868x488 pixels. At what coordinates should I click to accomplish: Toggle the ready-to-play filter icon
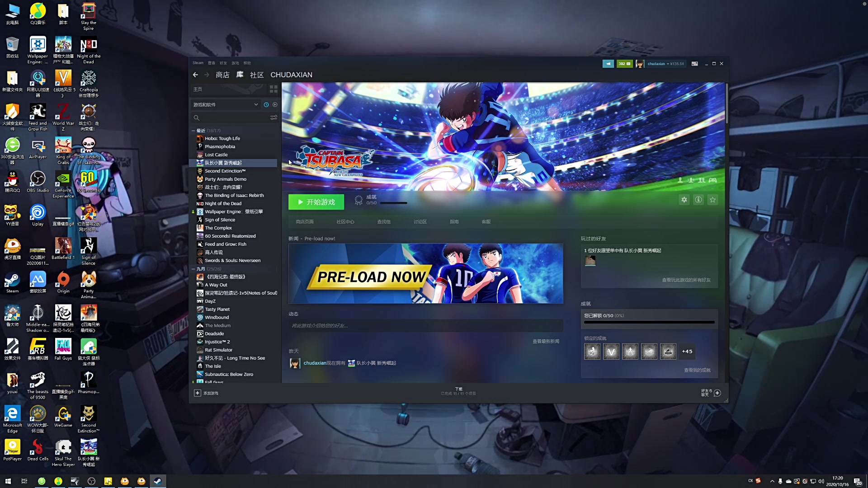click(x=275, y=105)
